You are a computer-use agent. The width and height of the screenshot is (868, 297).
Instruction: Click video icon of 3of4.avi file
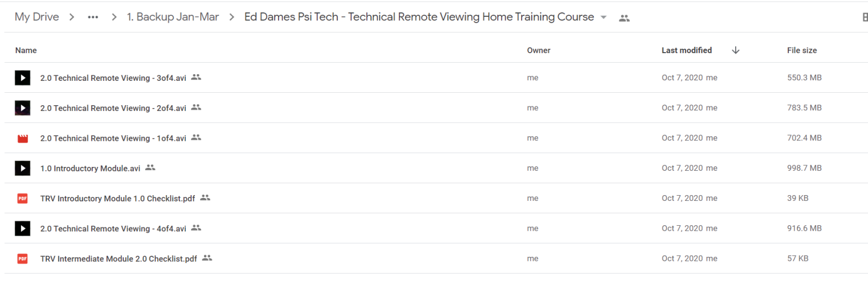[x=23, y=78]
